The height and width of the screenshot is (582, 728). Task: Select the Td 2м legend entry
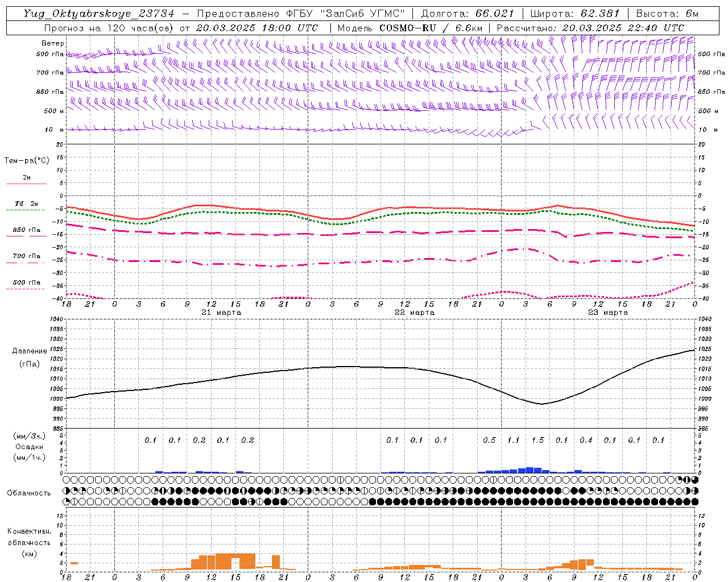click(x=26, y=203)
